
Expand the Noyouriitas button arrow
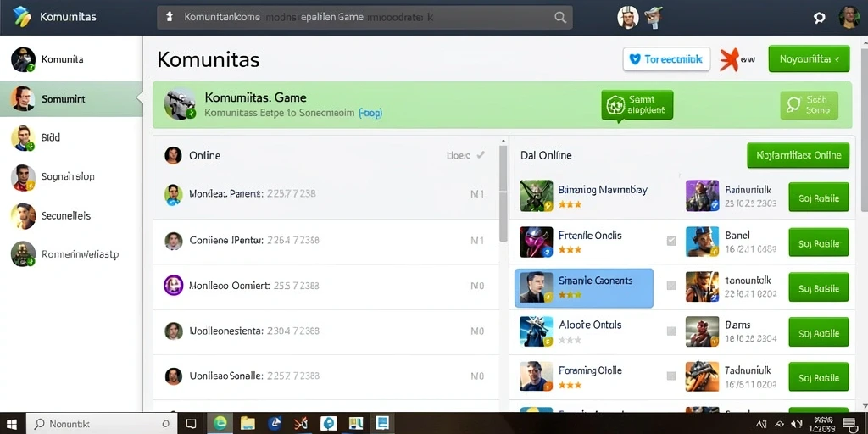point(837,59)
